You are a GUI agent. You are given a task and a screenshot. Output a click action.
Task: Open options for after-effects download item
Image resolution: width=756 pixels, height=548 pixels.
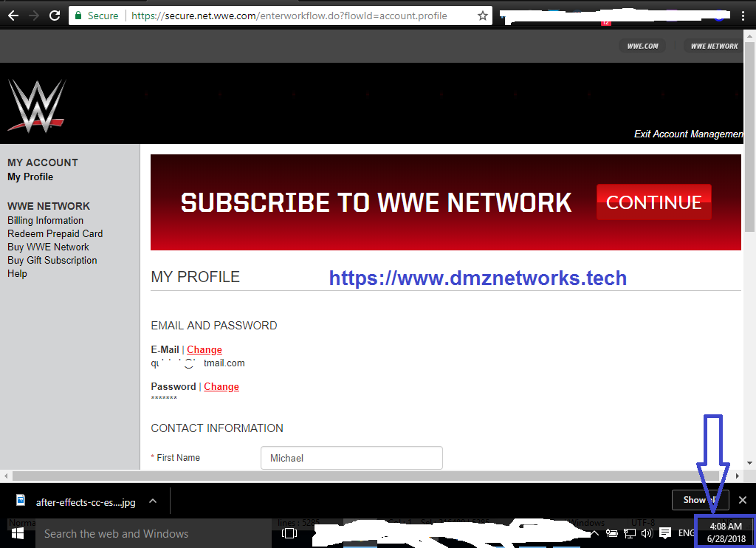(153, 501)
